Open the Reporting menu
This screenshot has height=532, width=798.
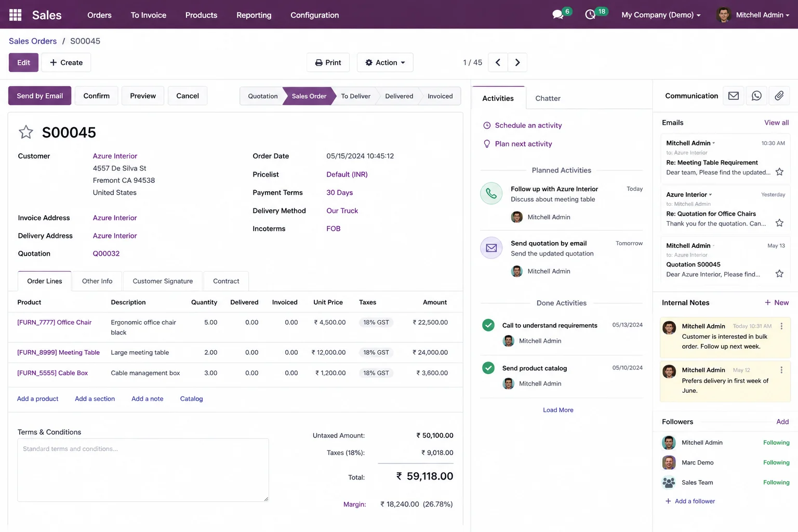[x=254, y=15]
